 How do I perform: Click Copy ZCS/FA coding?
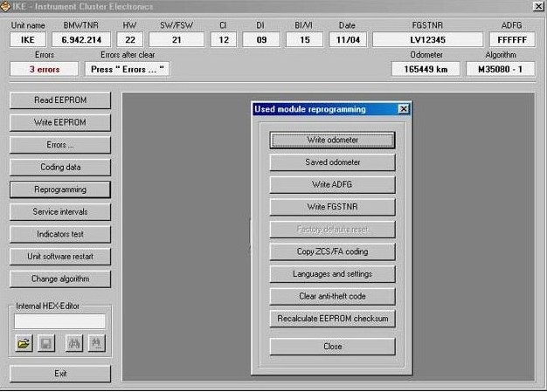click(332, 251)
